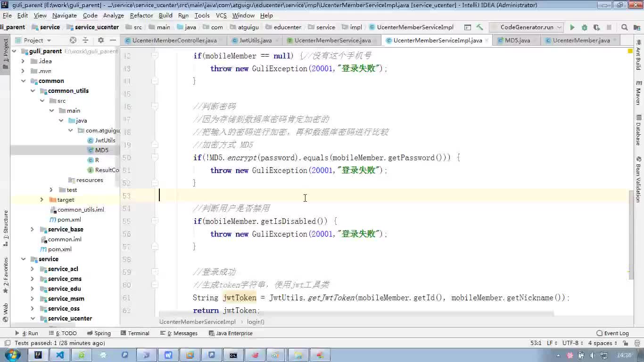Open Project Structure icon at toolbar end
The height and width of the screenshot is (362, 644).
click(636, 27)
